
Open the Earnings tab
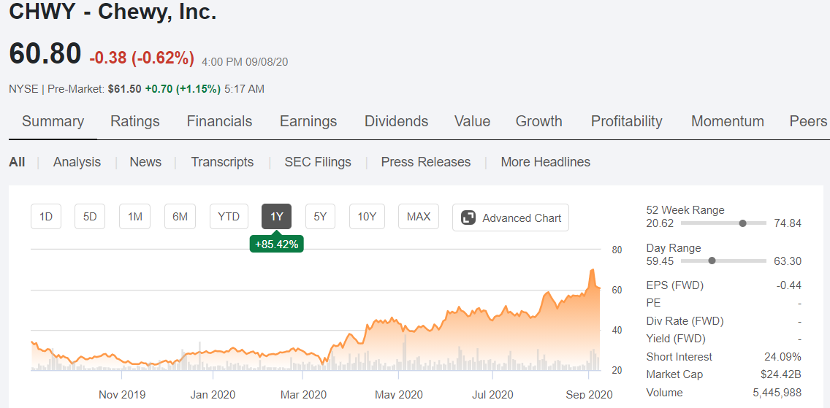coord(308,121)
